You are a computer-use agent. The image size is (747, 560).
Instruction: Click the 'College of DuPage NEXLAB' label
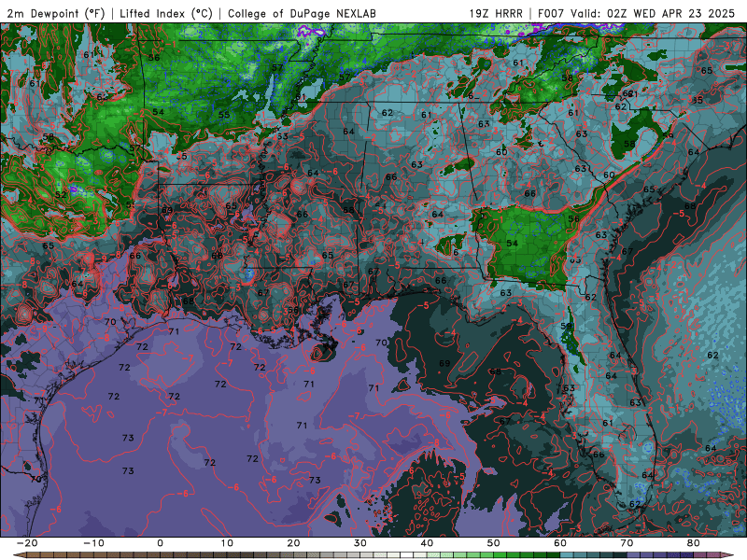click(x=302, y=14)
